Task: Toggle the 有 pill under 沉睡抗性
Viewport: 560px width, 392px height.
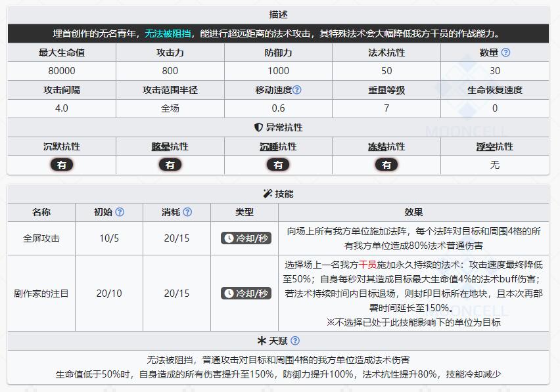Action: point(279,165)
